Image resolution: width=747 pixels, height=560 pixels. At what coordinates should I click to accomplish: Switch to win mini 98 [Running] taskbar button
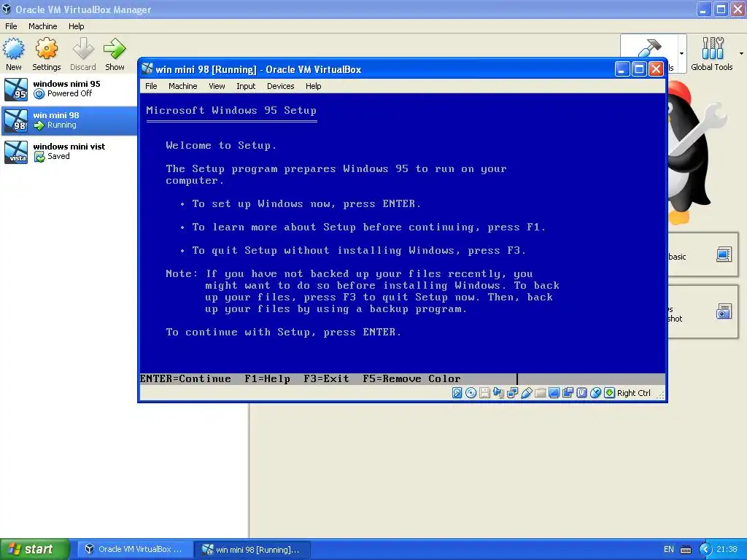click(x=252, y=550)
